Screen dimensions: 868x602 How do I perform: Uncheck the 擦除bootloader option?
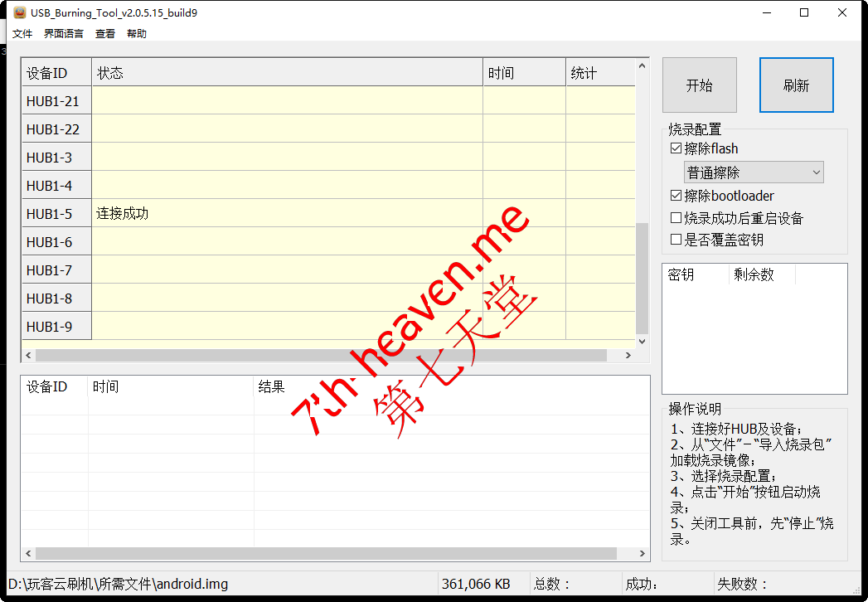(676, 197)
